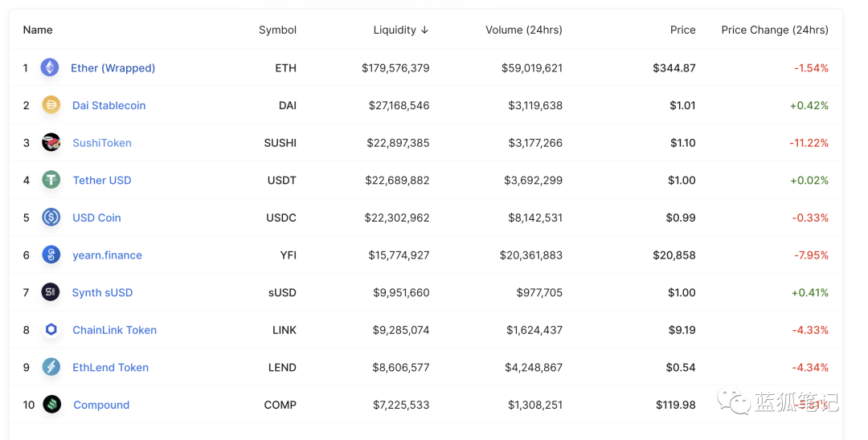Open the ChainLink Token link
Viewport: 868px width, 440px height.
click(115, 330)
